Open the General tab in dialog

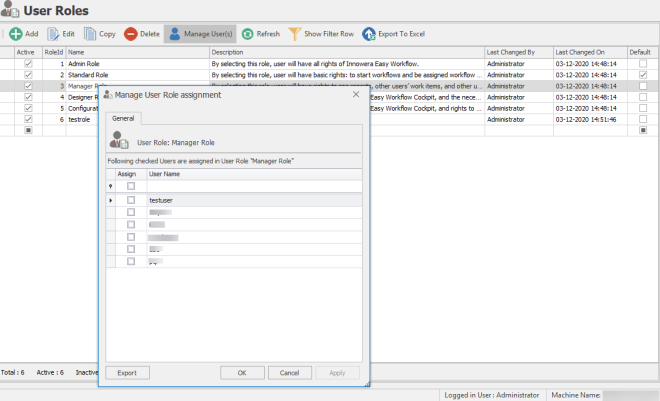pyautogui.click(x=123, y=118)
